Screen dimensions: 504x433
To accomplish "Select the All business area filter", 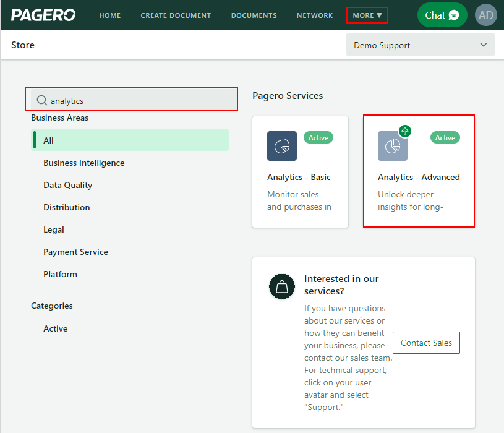I will coord(130,140).
